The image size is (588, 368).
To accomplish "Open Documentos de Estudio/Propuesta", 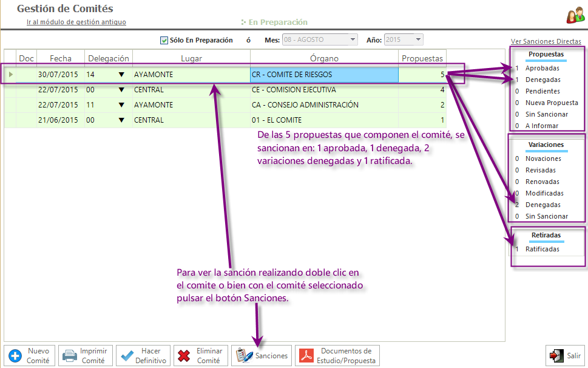I will point(337,356).
